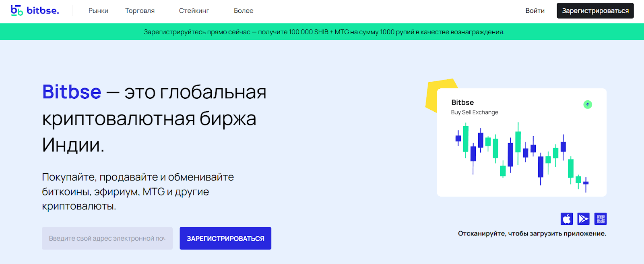Image resolution: width=644 pixels, height=264 pixels.
Task: Expand the Более navigation dropdown
Action: [244, 11]
